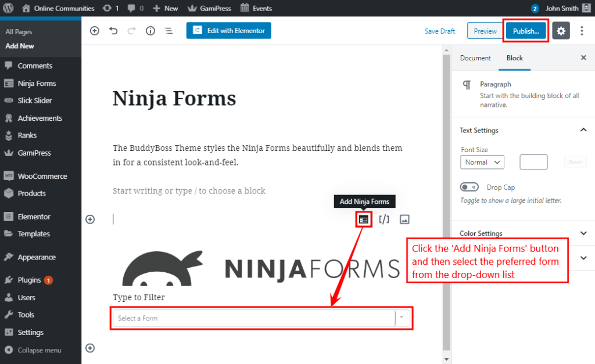Enable the Drop Cap toggle

tap(469, 187)
